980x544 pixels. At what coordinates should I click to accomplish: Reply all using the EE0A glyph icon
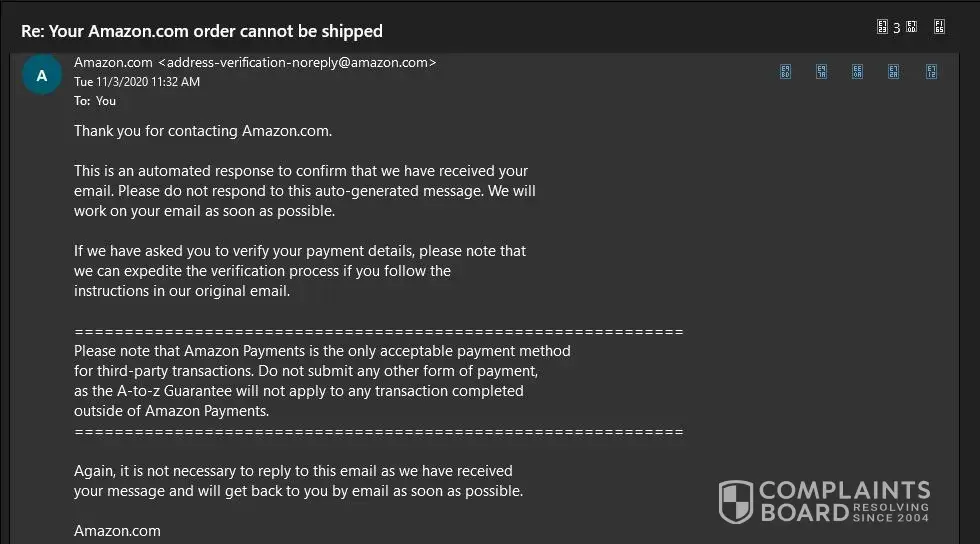[x=857, y=71]
